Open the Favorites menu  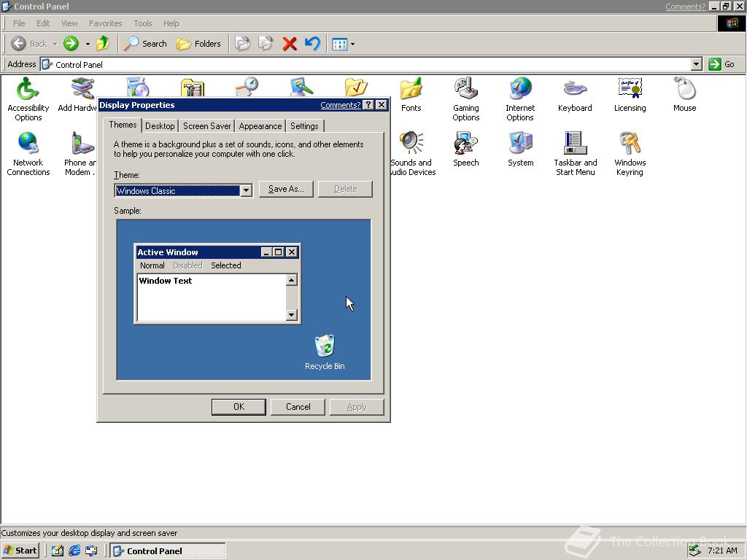pyautogui.click(x=105, y=23)
